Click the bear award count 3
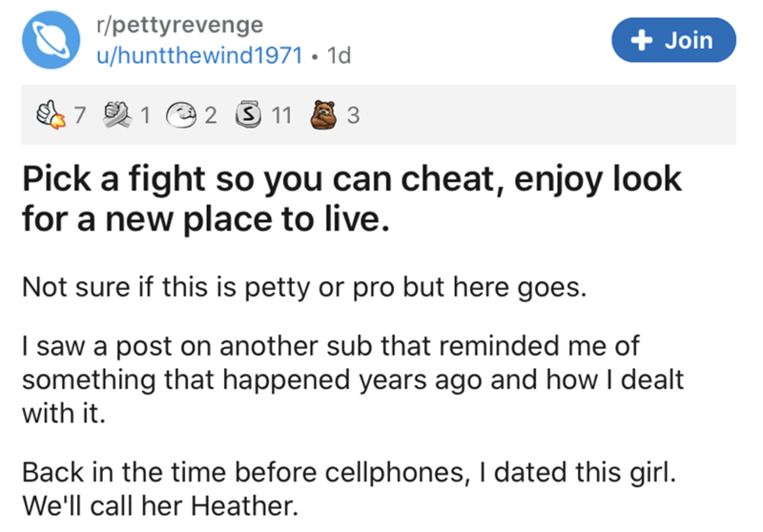 (x=354, y=119)
